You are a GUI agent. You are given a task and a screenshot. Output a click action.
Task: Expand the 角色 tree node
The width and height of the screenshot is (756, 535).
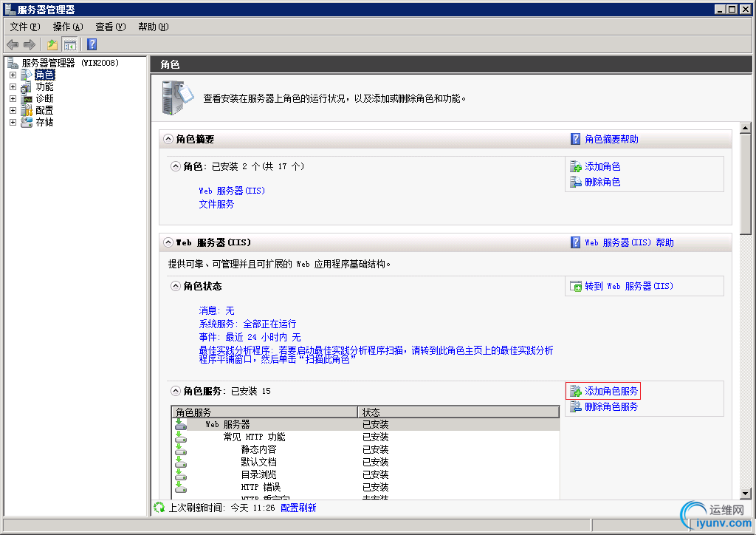tap(13, 75)
